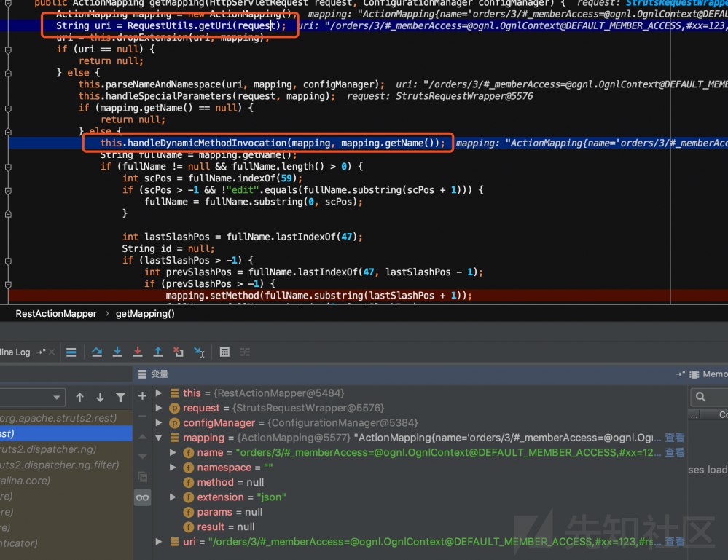Click 'int scPos = fullName.indexOf(59)' line

click(212, 178)
